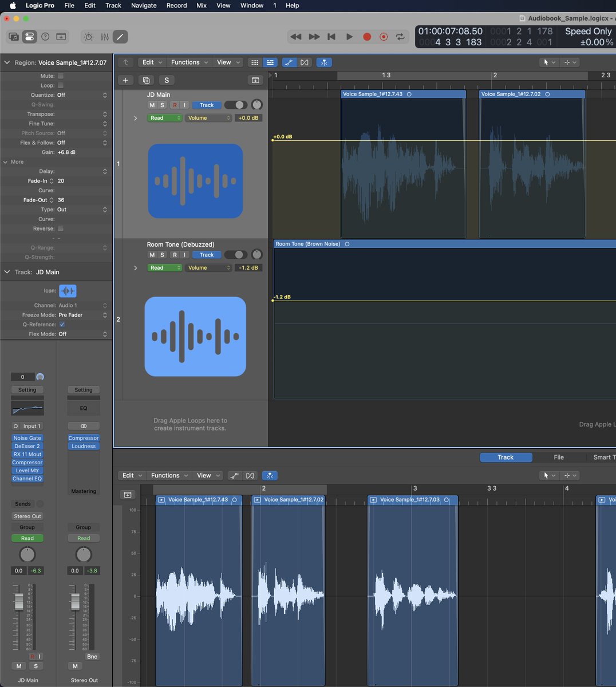Screen dimensions: 616x687
Task: Toggle Show Automation in Tracks toolbar
Action: (x=289, y=62)
